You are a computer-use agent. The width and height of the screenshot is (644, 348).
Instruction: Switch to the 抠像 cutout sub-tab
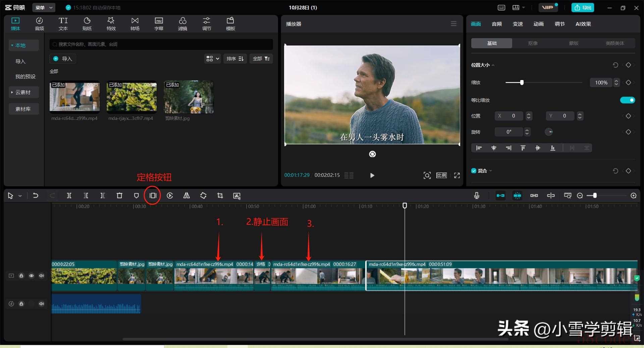[533, 43]
